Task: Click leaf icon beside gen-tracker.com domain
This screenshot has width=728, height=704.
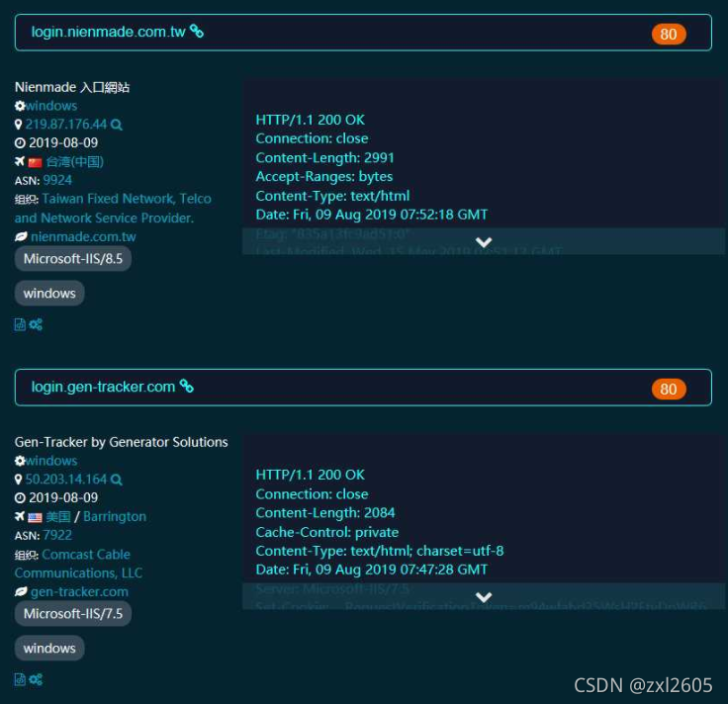Action: [x=21, y=591]
